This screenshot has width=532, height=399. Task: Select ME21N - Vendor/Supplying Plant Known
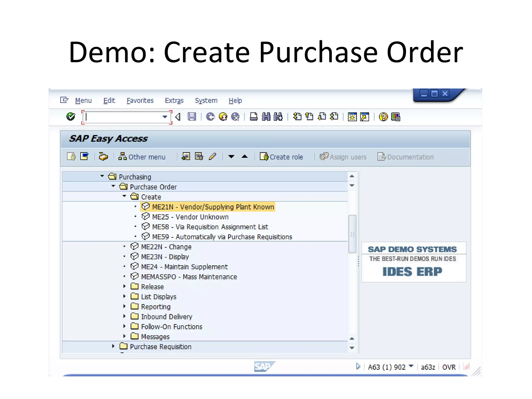point(208,207)
